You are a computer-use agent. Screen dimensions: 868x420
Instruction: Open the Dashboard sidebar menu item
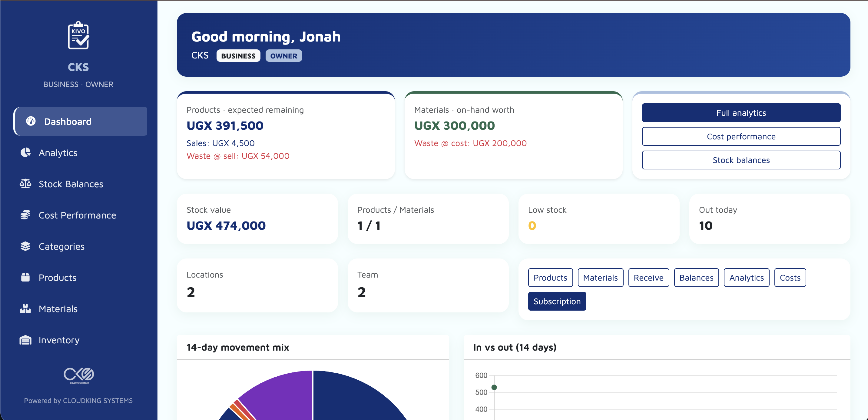[81, 121]
